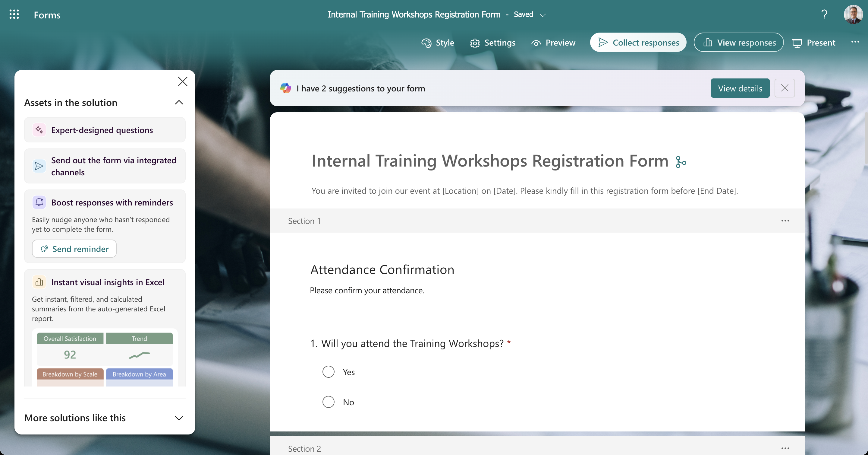Open the Saved status dropdown arrow
Image resolution: width=868 pixels, height=455 pixels.
tap(542, 15)
